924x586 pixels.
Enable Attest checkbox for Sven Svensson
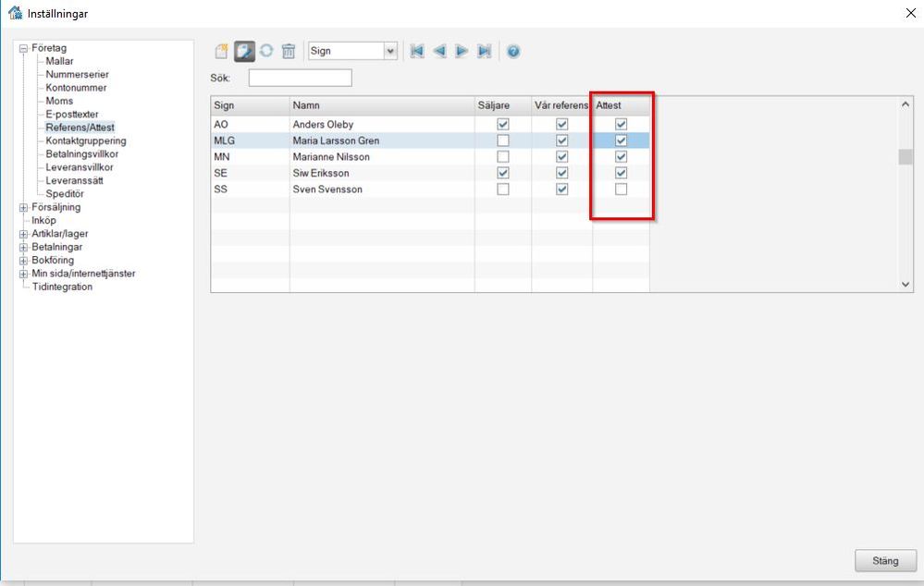pyautogui.click(x=622, y=189)
